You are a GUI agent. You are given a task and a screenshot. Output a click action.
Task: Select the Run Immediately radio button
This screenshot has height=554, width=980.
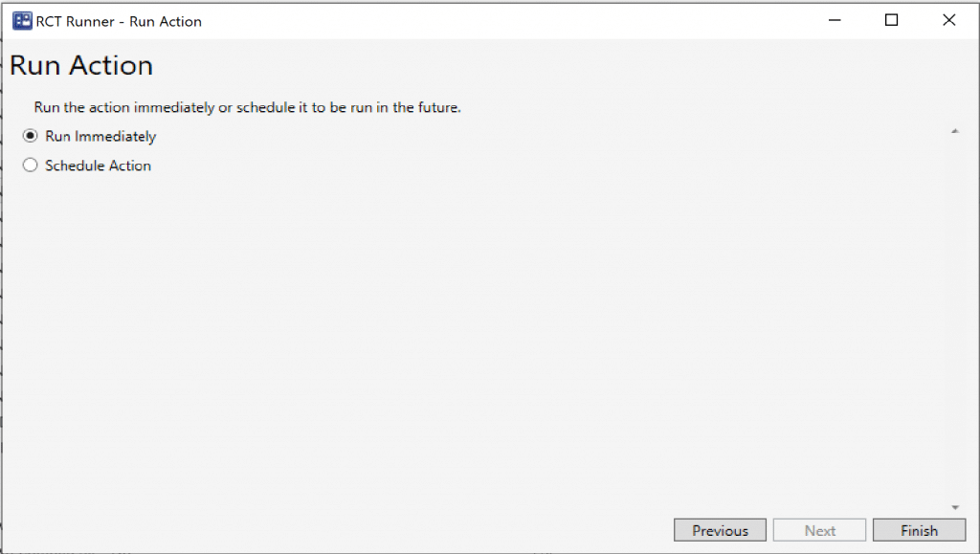click(30, 137)
